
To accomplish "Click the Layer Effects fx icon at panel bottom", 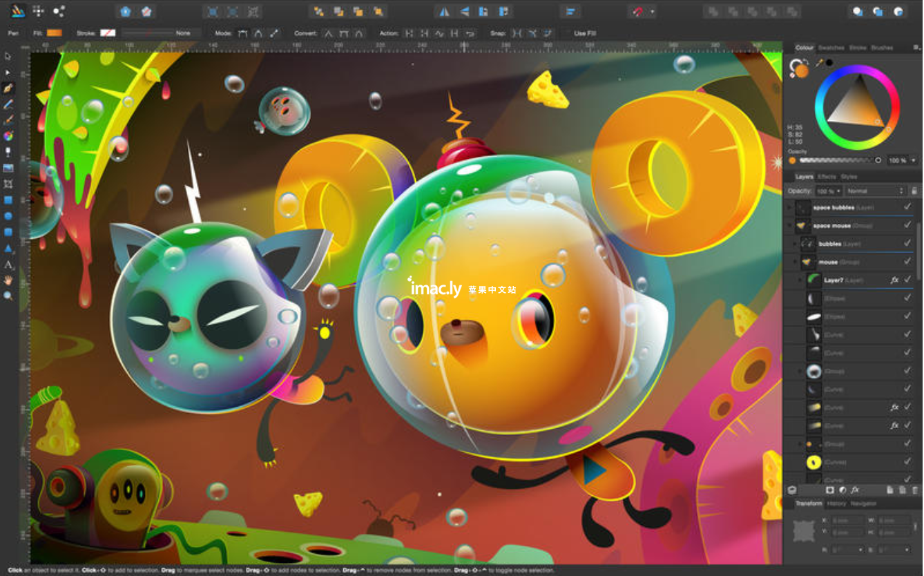I will tap(855, 490).
